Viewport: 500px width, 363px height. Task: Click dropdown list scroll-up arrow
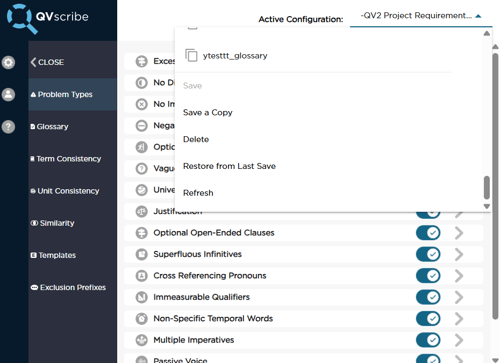(x=487, y=33)
